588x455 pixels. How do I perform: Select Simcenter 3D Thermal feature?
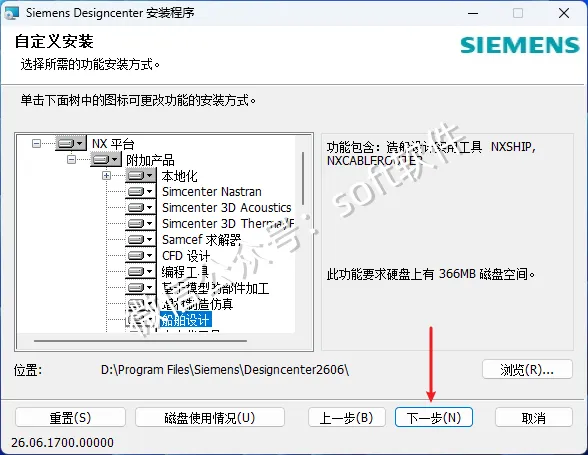tap(228, 224)
